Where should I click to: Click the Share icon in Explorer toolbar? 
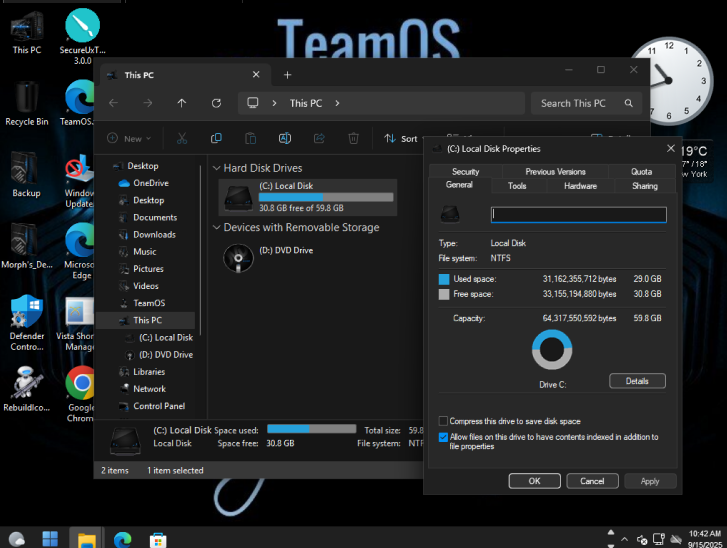tap(319, 138)
